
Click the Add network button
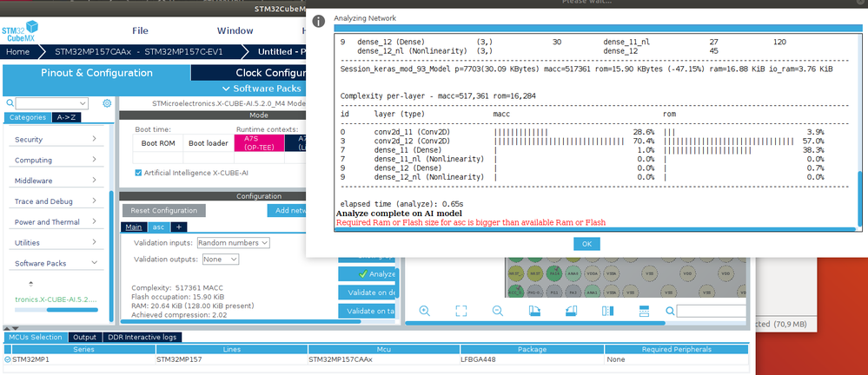click(x=287, y=211)
